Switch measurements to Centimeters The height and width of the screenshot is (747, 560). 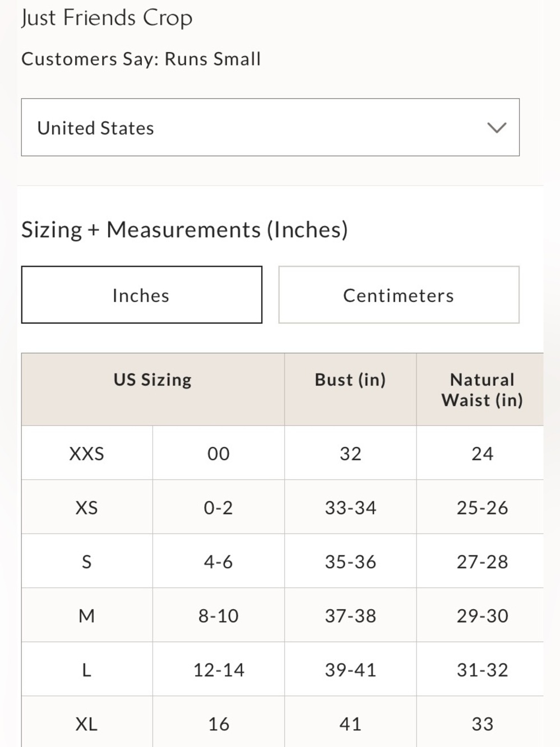click(x=399, y=295)
